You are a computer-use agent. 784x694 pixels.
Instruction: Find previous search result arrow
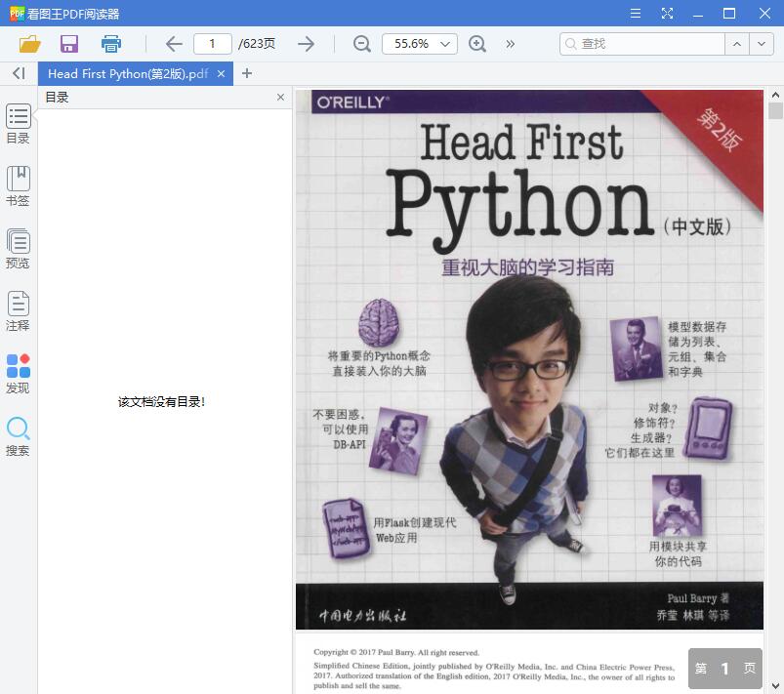[x=737, y=44]
